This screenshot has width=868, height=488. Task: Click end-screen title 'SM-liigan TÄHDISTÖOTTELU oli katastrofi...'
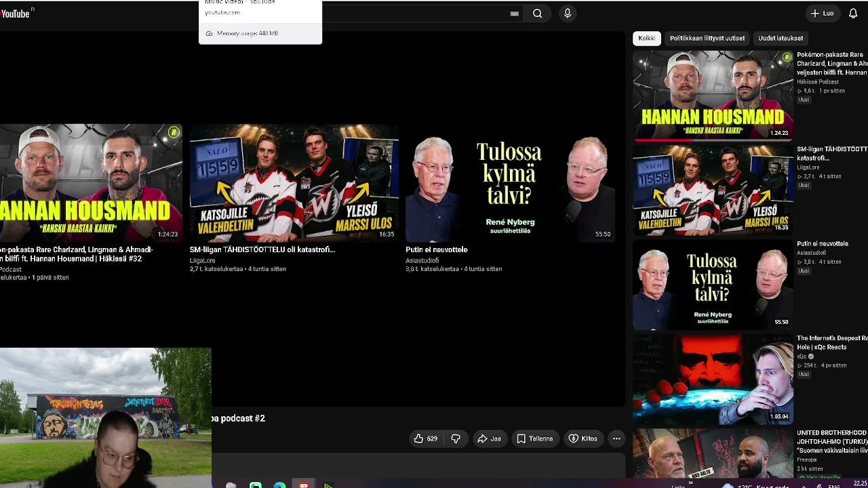tap(262, 249)
